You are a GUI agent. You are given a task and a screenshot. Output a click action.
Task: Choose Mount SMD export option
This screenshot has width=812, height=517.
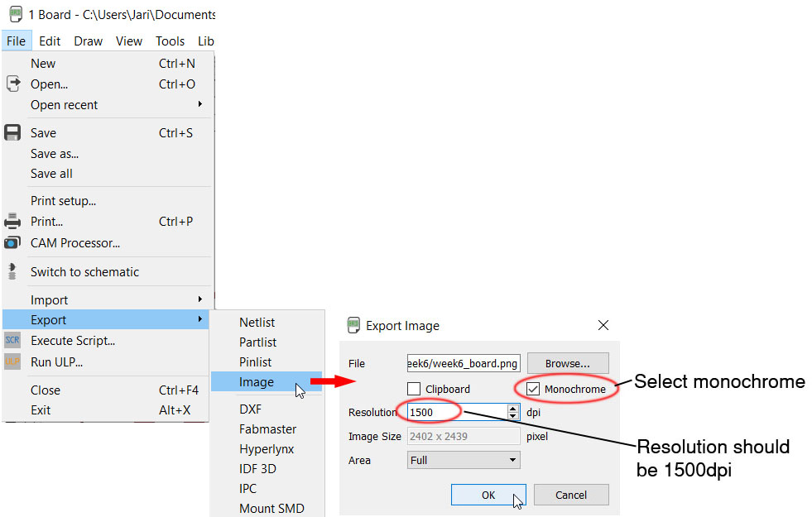(x=267, y=508)
